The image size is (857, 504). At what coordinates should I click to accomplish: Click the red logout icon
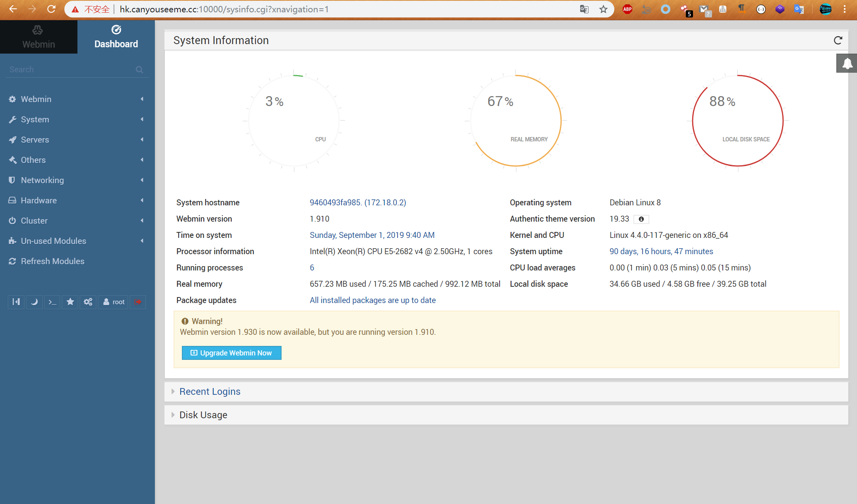[x=138, y=302]
